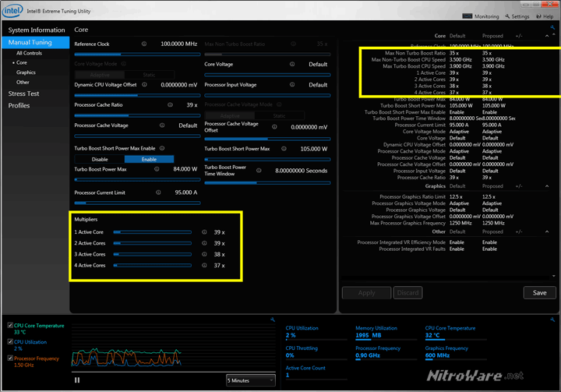Click the Intel logo
The height and width of the screenshot is (392, 561).
(12, 10)
